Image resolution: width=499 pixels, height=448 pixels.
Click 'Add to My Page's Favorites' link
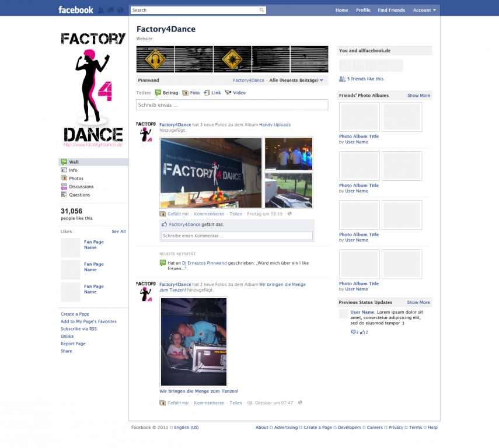click(89, 321)
